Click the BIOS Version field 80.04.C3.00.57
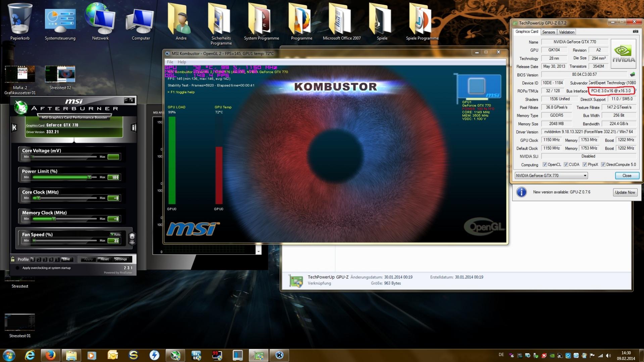Viewport: 644px width, 362px height. [584, 74]
